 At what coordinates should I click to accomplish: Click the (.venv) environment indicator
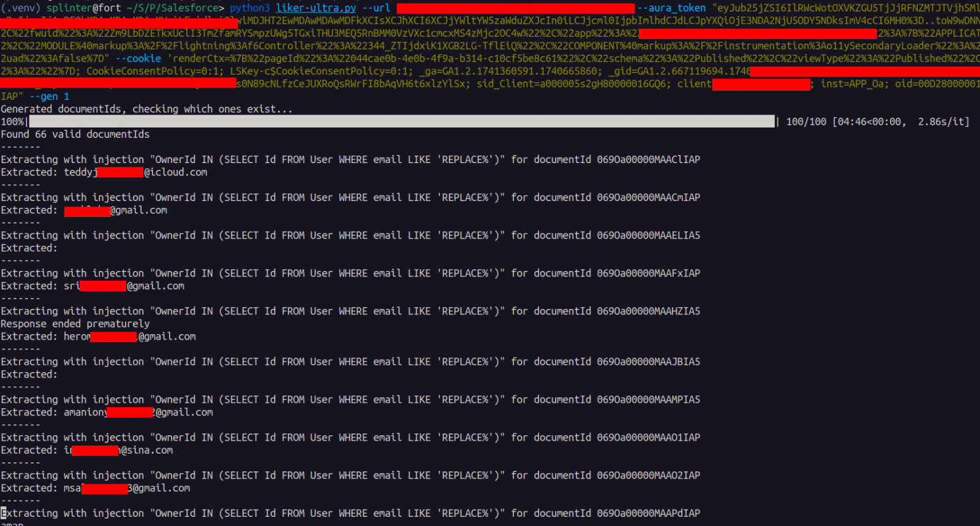[21, 8]
